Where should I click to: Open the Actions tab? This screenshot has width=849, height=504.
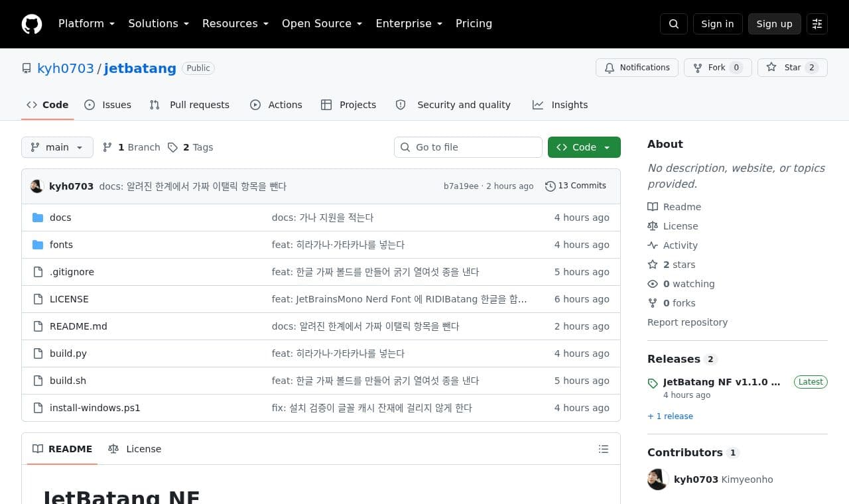276,105
